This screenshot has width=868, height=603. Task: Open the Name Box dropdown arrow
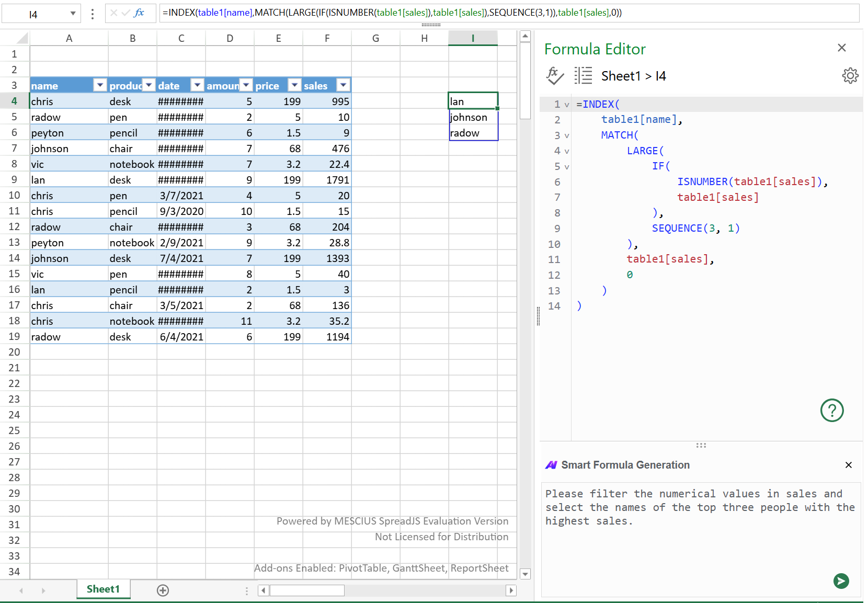tap(73, 13)
